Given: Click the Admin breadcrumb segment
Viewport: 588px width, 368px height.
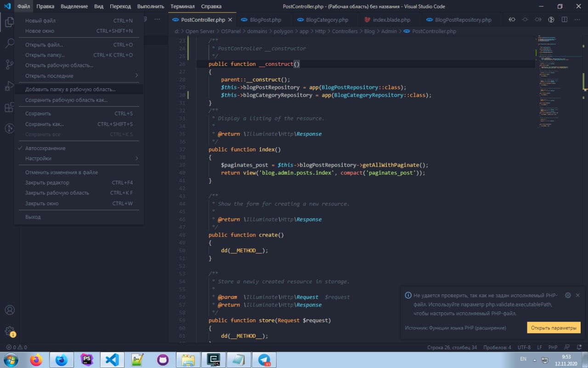Looking at the screenshot, I should point(389,31).
